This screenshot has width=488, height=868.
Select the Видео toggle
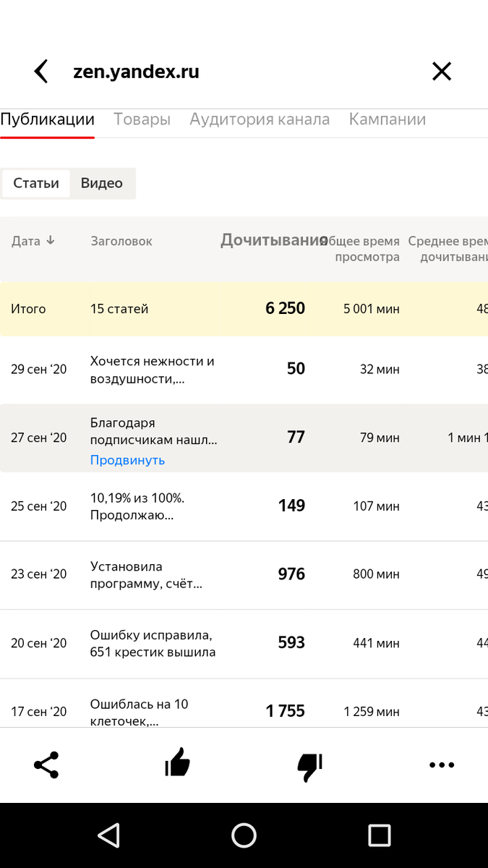click(x=102, y=183)
